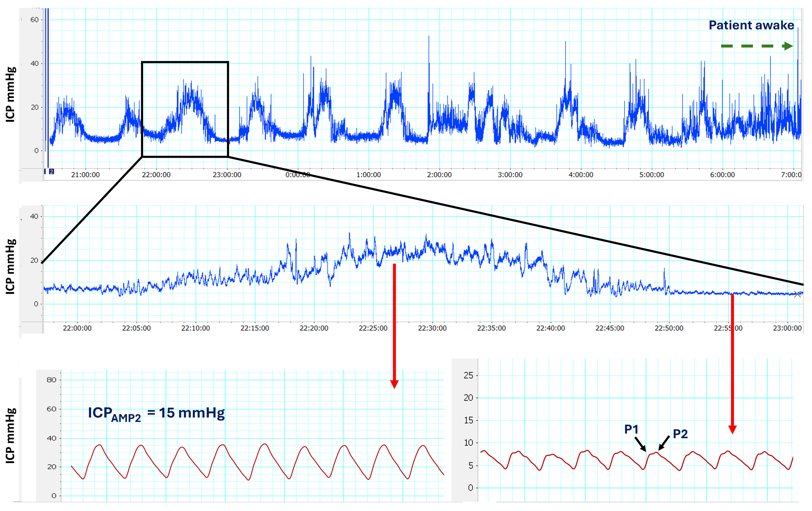Click the black zoom selection box on overview chart

pyautogui.click(x=185, y=62)
